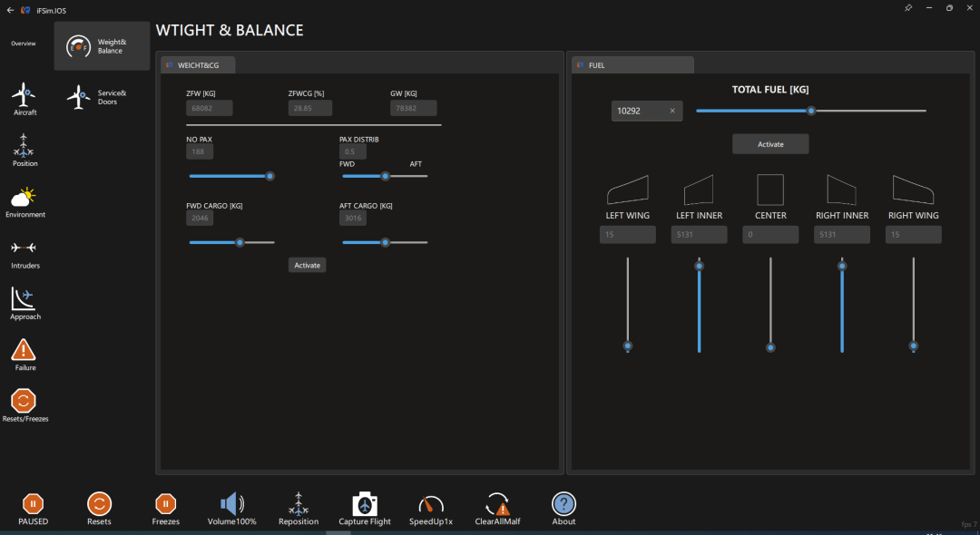Click the AFT CARGO field showing 3016
This screenshot has height=535, width=980.
(352, 218)
